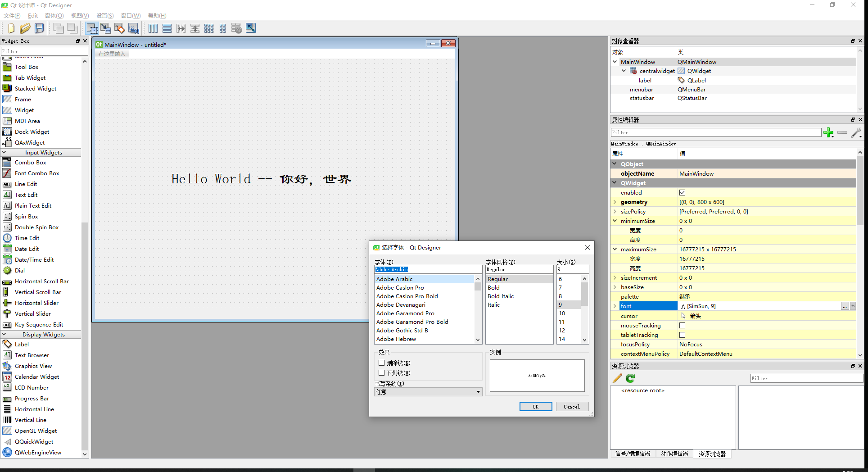Switch to the 动作编辑器 tab
Screen dimensions: 868x472
[x=674, y=454]
